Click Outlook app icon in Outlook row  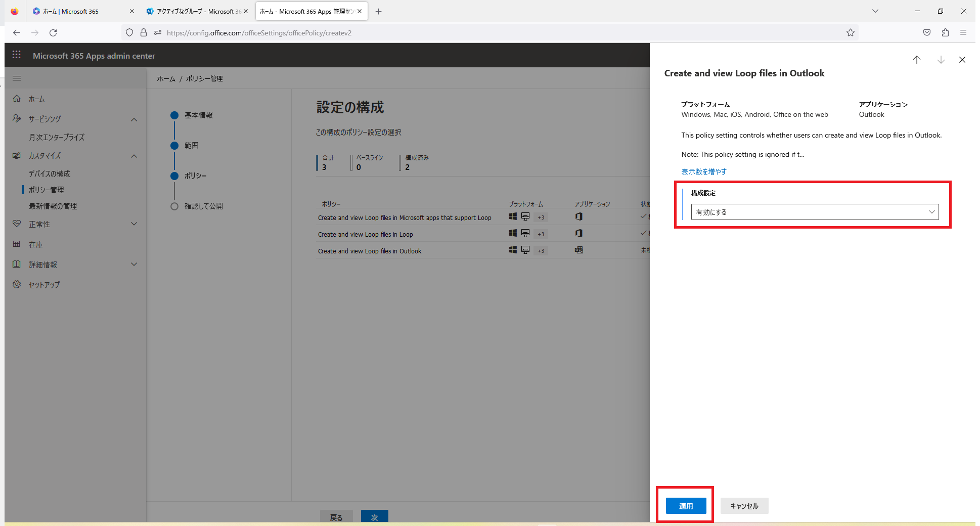point(579,250)
